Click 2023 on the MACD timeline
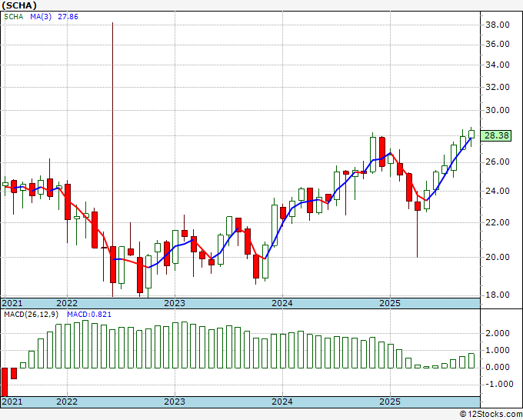Screen dimensions: 523x420 tap(175, 402)
